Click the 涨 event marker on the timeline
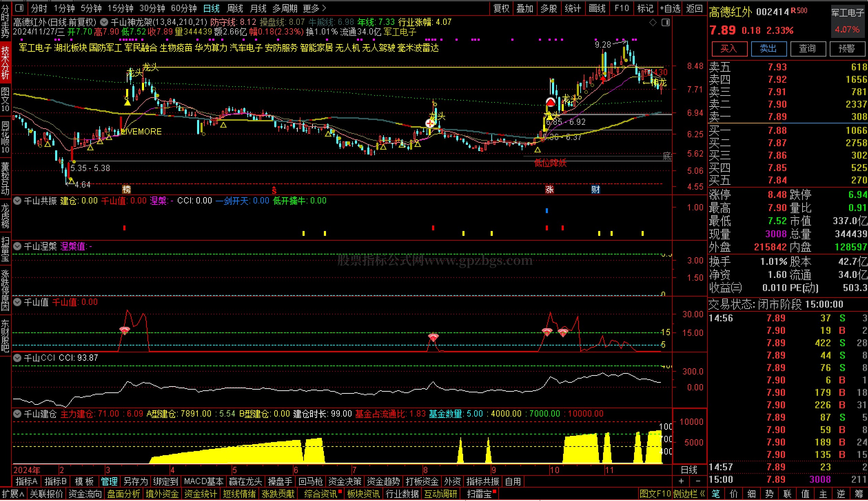The width and height of the screenshot is (868, 501). click(549, 189)
